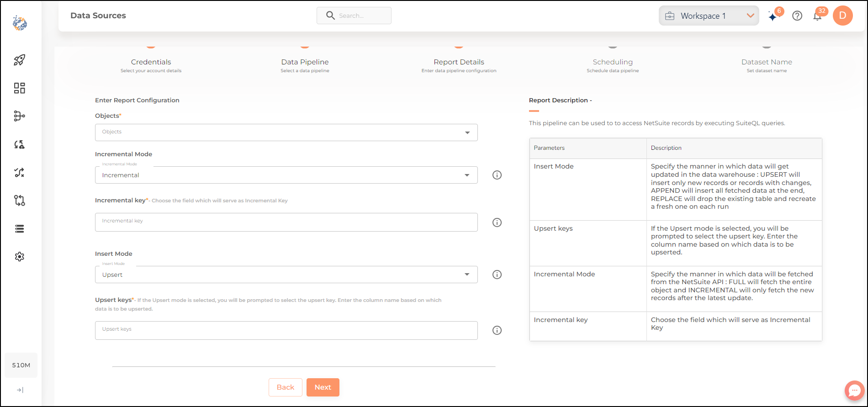Open the stacked list icon in sidebar

coord(20,229)
